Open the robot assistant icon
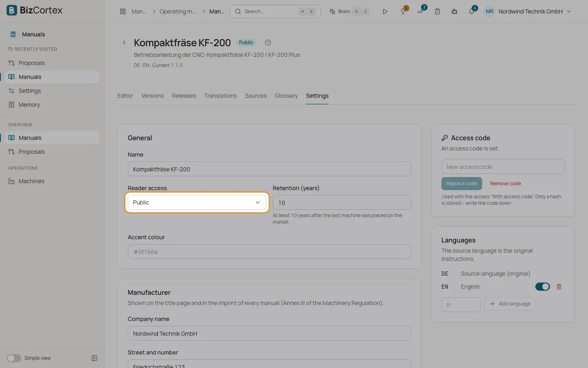 [454, 11]
